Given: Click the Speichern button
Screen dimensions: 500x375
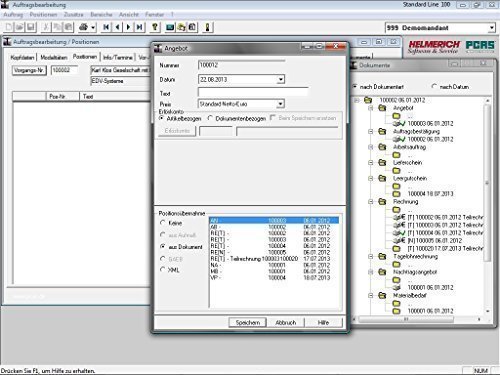Looking at the screenshot, I should pyautogui.click(x=248, y=322).
